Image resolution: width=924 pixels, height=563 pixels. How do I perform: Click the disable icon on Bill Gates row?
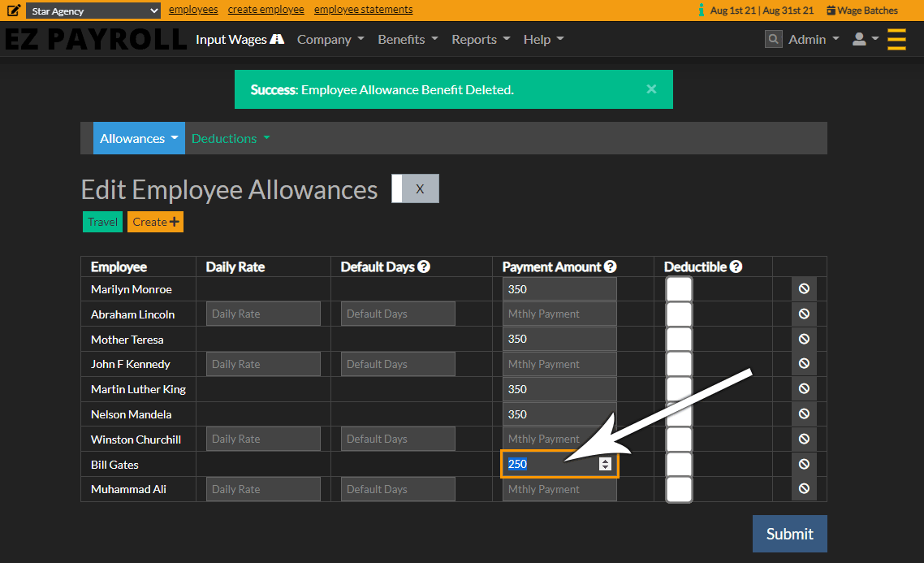click(x=804, y=463)
